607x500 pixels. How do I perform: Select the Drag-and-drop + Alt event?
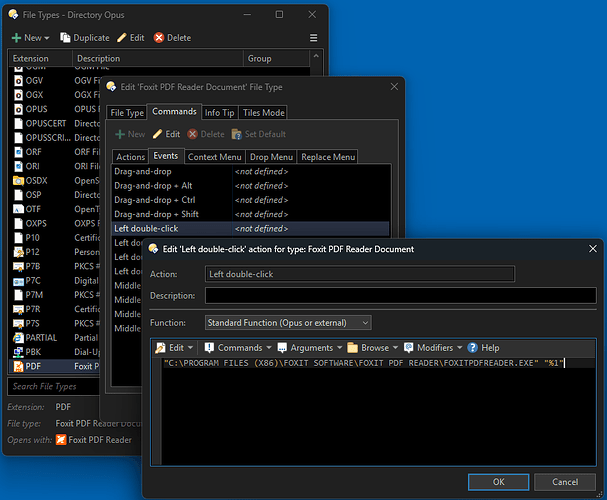[251, 186]
